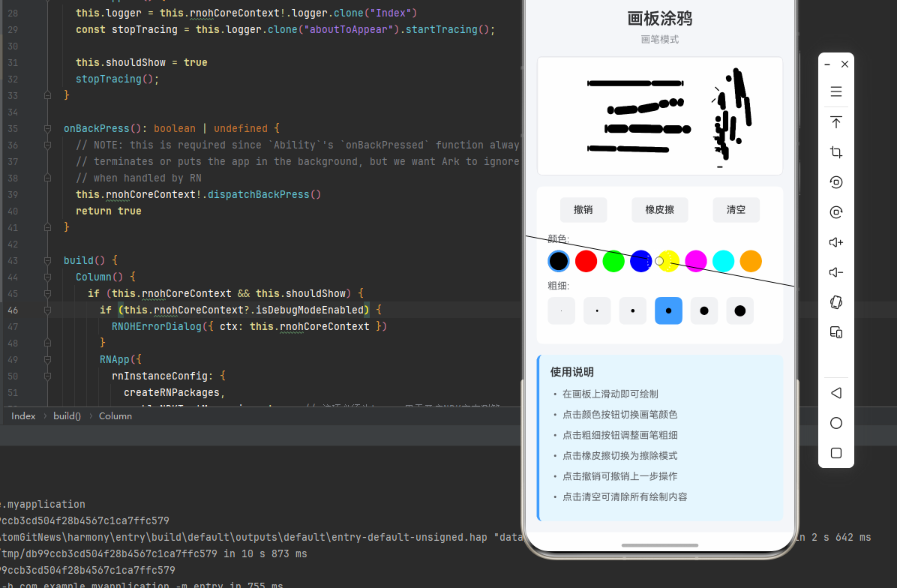The width and height of the screenshot is (897, 588).
Task: Rotate the emulator screen counterclockwise
Action: tap(835, 182)
